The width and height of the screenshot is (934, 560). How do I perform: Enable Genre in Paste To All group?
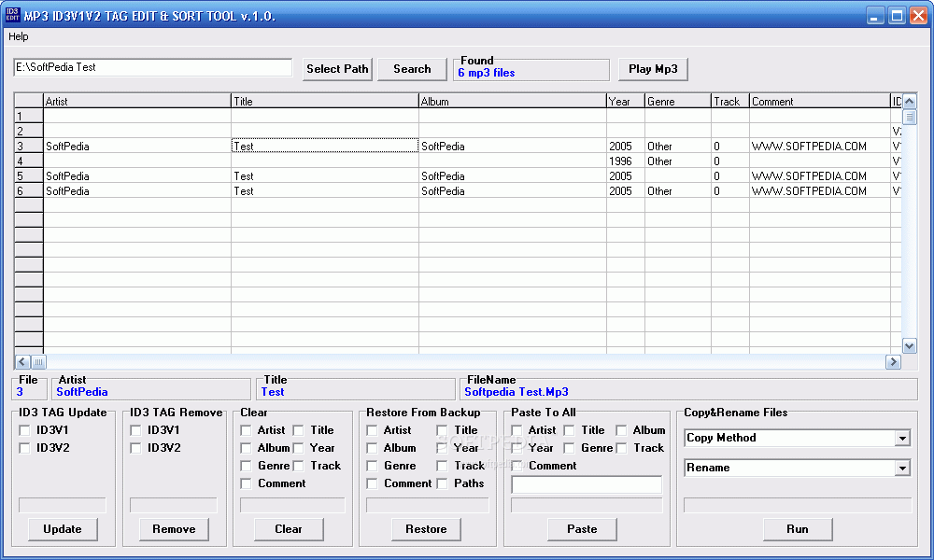point(569,448)
